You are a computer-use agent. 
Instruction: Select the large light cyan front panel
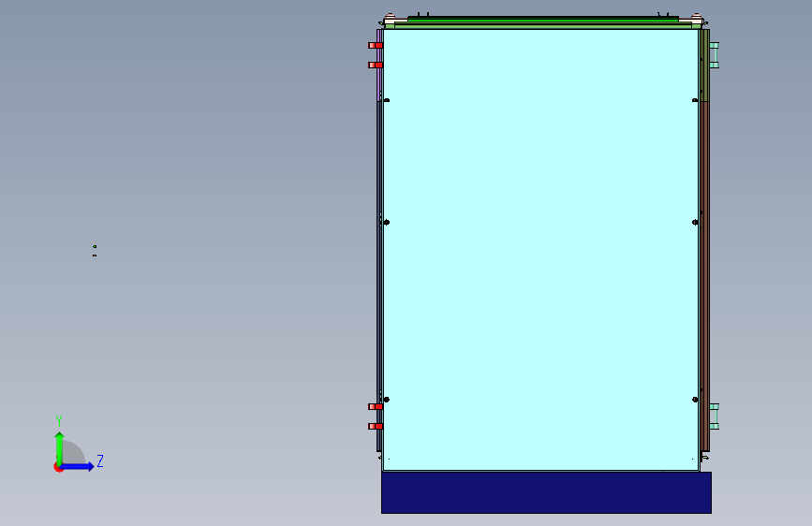[x=540, y=250]
